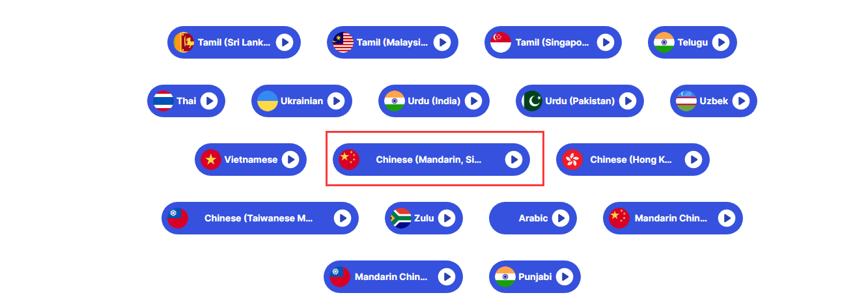Play the Uzbek voice sample
The image size is (868, 308).
click(x=740, y=101)
